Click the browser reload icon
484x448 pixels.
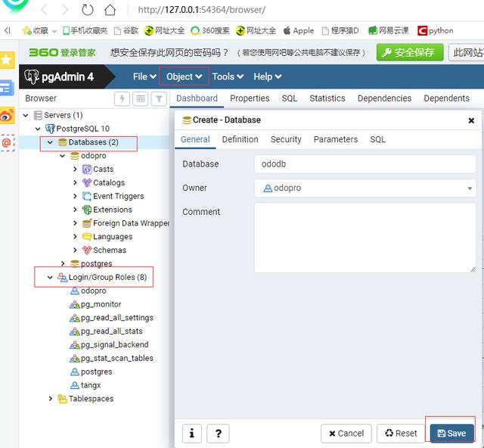88,10
